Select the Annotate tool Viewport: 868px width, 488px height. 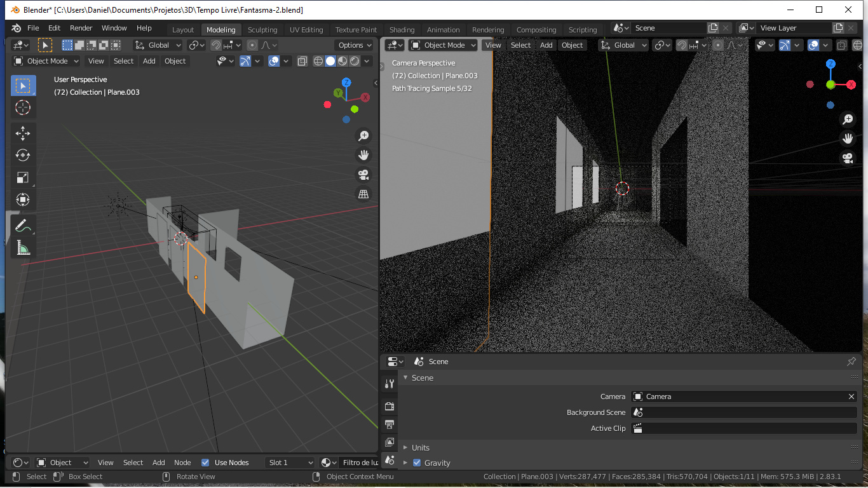24,224
